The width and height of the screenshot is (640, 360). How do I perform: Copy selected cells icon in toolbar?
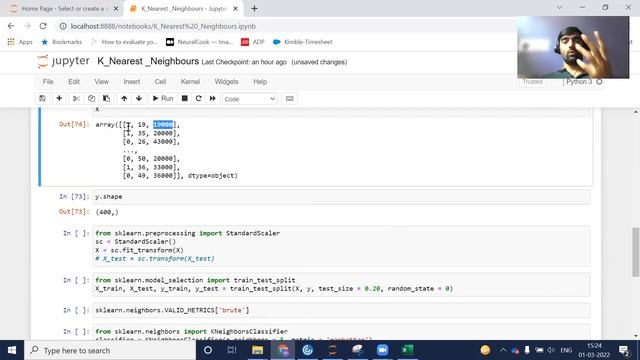[x=91, y=98]
